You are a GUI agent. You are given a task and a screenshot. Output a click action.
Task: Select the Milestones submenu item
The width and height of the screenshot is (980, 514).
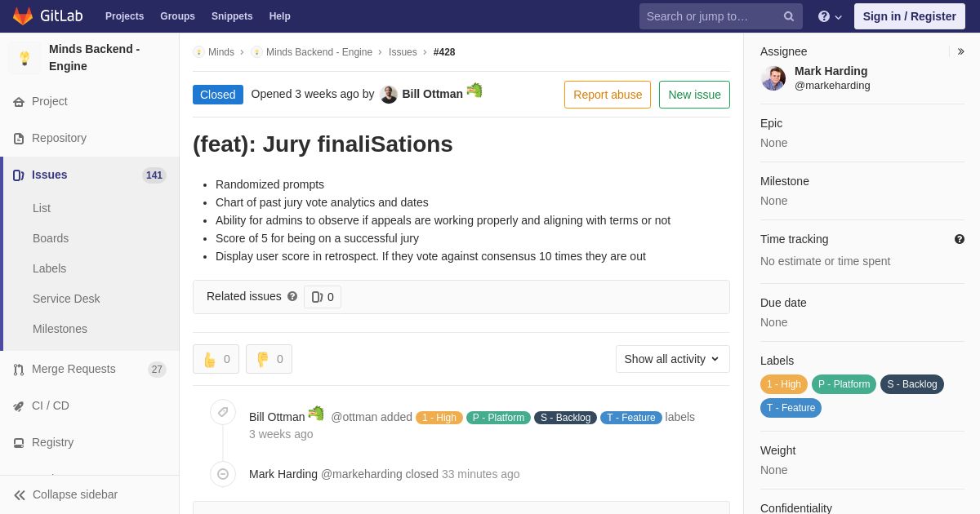click(60, 329)
